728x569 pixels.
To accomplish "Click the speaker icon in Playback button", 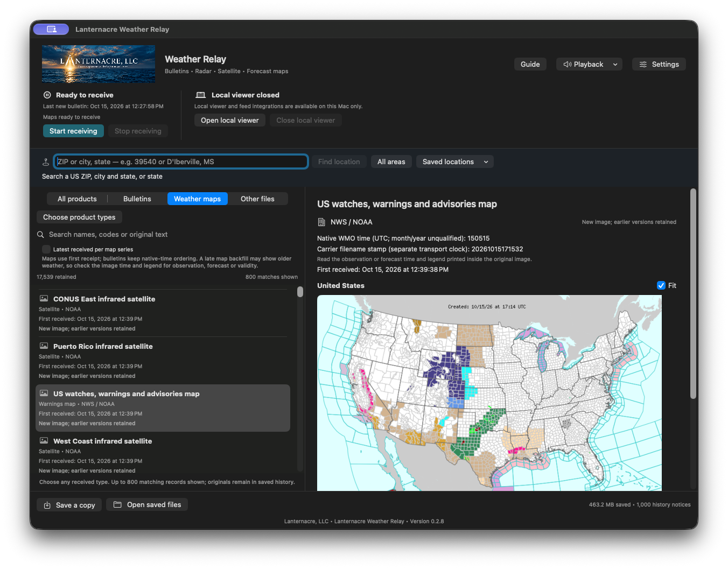I will coord(568,64).
